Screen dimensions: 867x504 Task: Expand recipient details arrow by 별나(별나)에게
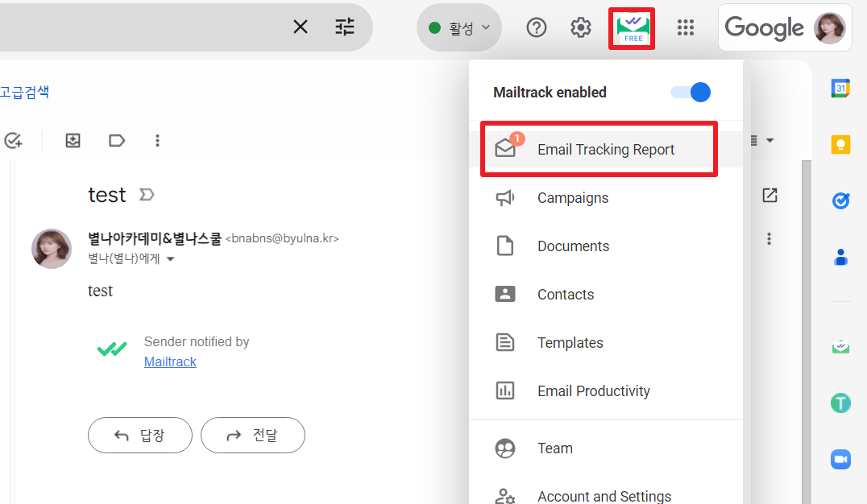point(170,258)
